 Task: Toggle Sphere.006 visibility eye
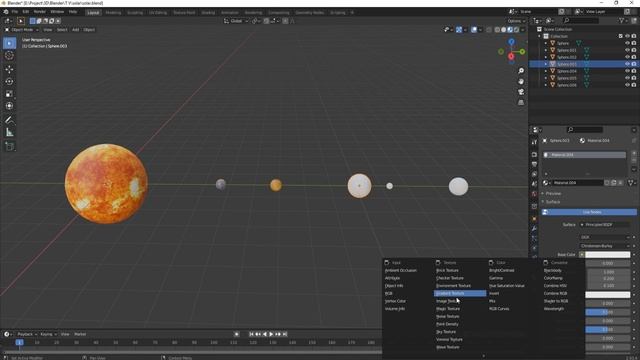(627, 85)
